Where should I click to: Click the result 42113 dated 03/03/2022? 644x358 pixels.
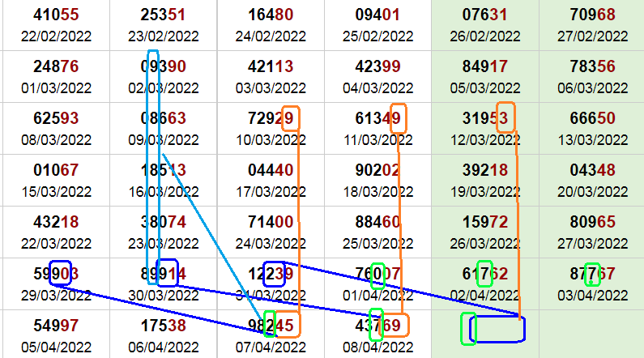point(271,66)
